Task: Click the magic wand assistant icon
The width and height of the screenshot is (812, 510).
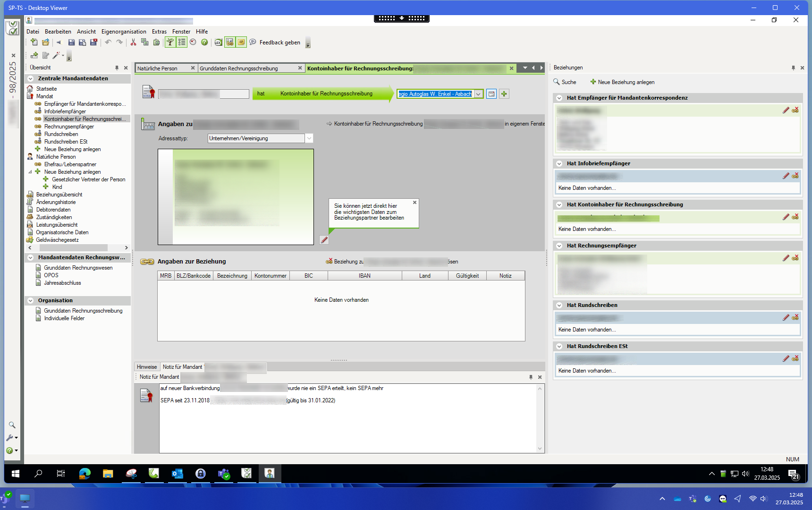Action: pos(56,56)
